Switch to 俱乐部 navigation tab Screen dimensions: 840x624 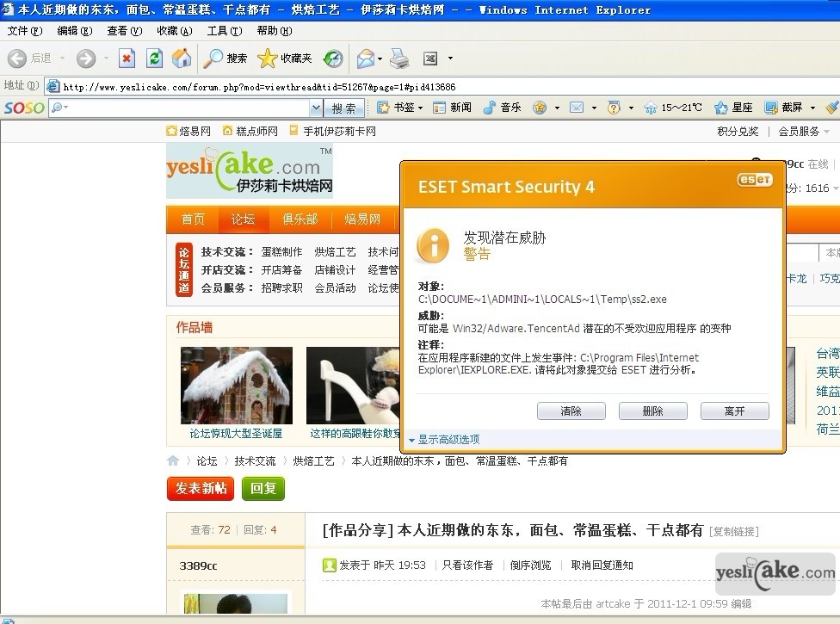(x=300, y=219)
